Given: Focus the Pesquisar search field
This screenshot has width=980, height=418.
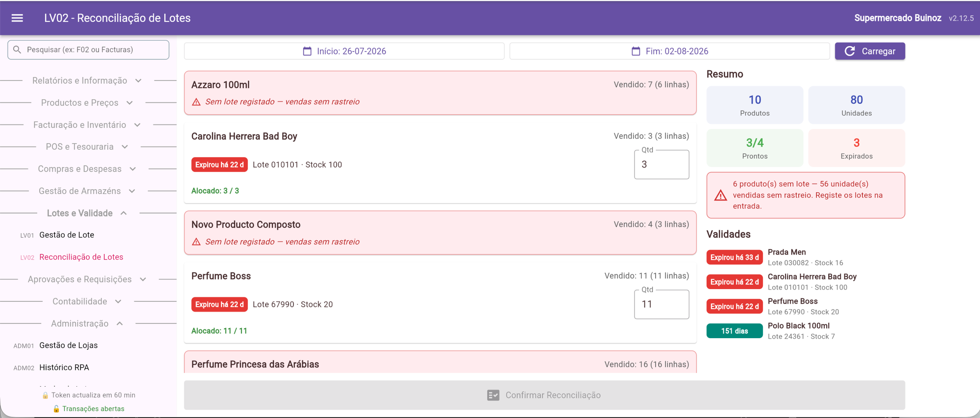Looking at the screenshot, I should (88, 49).
